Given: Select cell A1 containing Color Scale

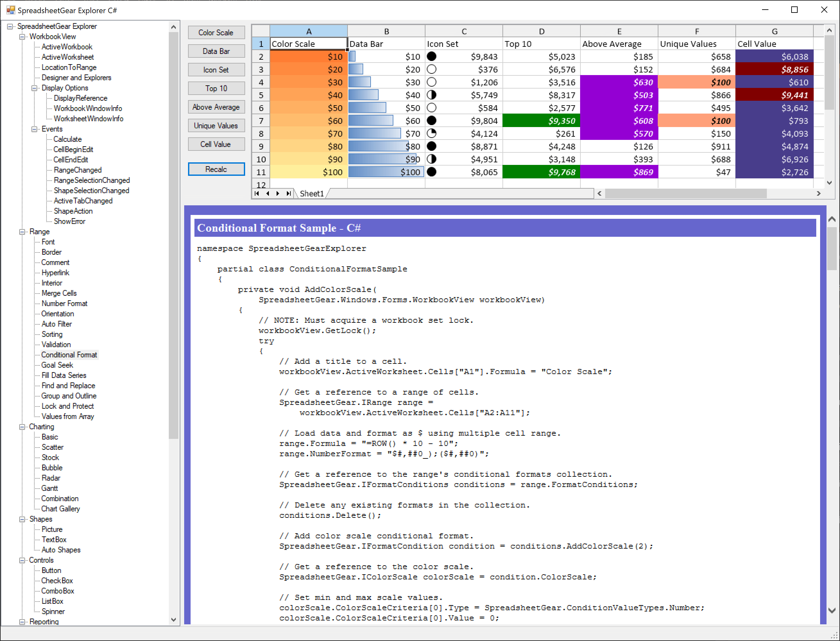Looking at the screenshot, I should tap(308, 44).
